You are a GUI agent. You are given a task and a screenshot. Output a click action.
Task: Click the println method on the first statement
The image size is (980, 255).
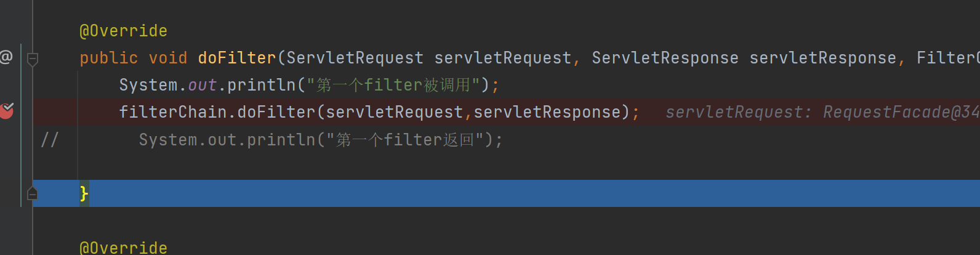(262, 85)
